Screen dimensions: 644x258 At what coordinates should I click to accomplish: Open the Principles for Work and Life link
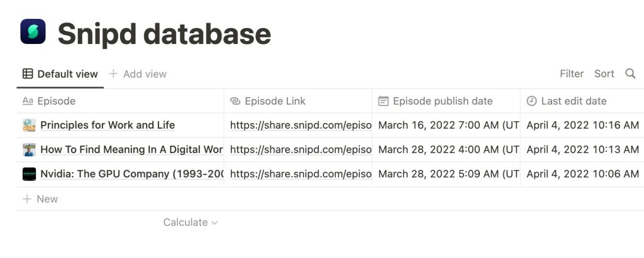(x=108, y=125)
